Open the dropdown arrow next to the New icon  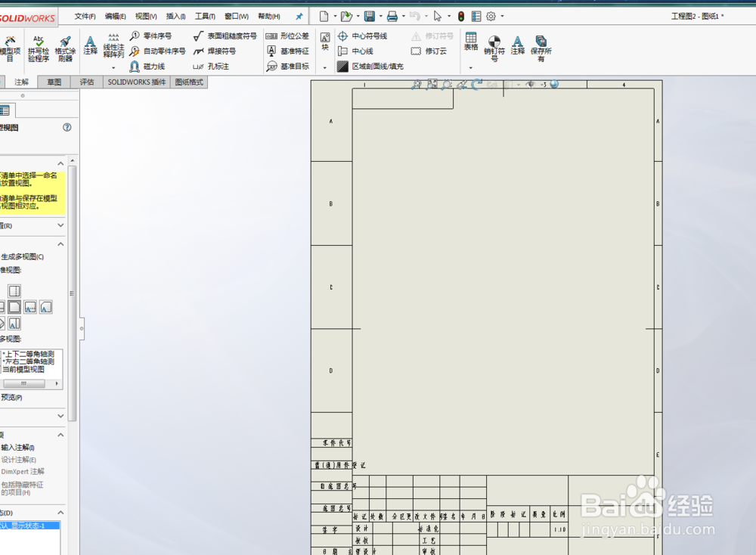pyautogui.click(x=335, y=17)
